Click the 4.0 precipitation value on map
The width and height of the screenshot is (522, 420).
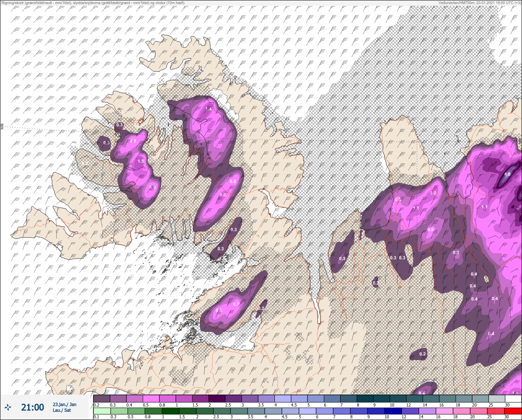tap(507, 174)
